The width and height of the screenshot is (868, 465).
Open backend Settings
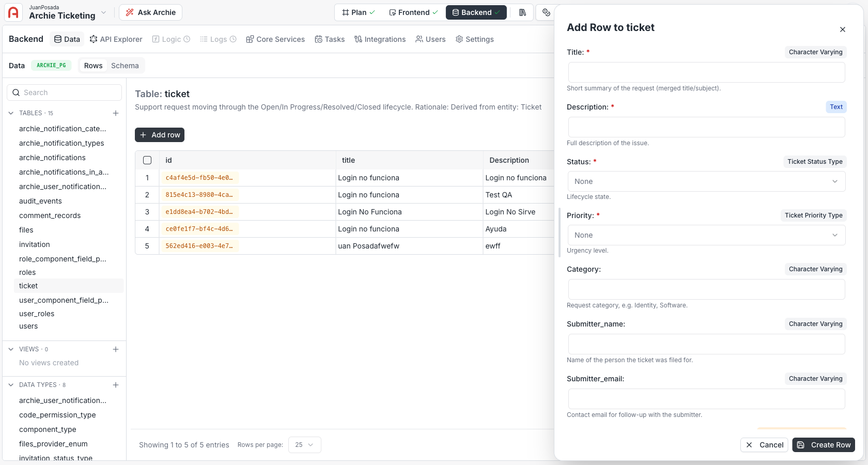(x=474, y=39)
